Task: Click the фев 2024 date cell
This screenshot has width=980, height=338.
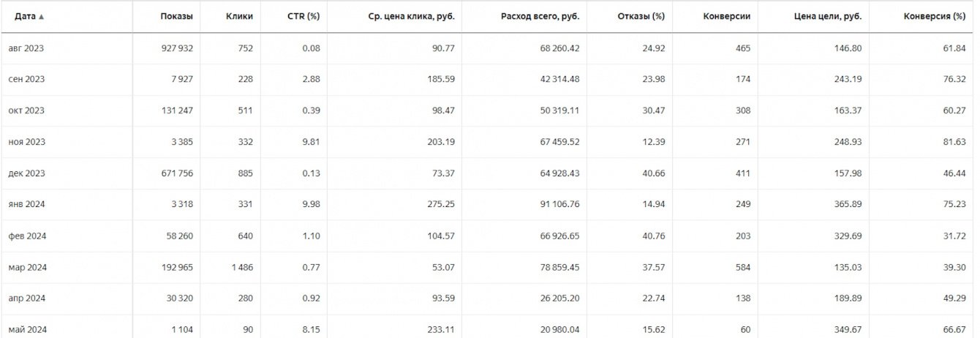Action: (x=26, y=236)
